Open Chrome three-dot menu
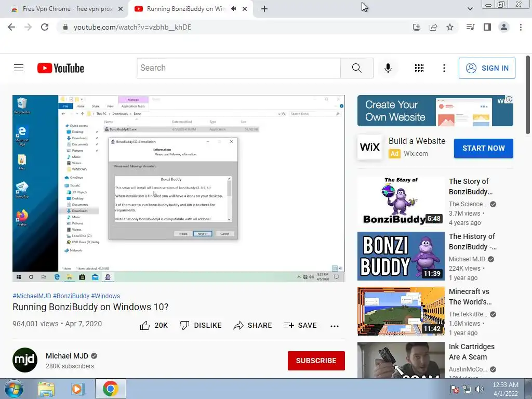This screenshot has width=532, height=399. [x=521, y=27]
